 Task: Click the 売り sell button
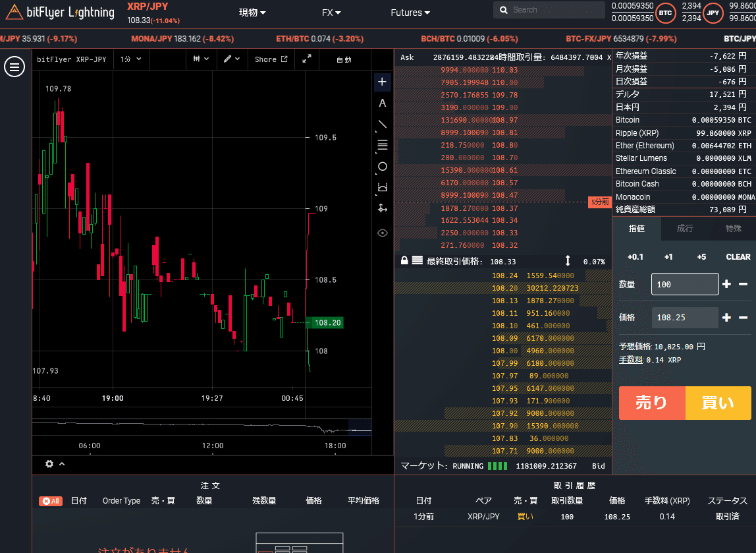pyautogui.click(x=652, y=403)
